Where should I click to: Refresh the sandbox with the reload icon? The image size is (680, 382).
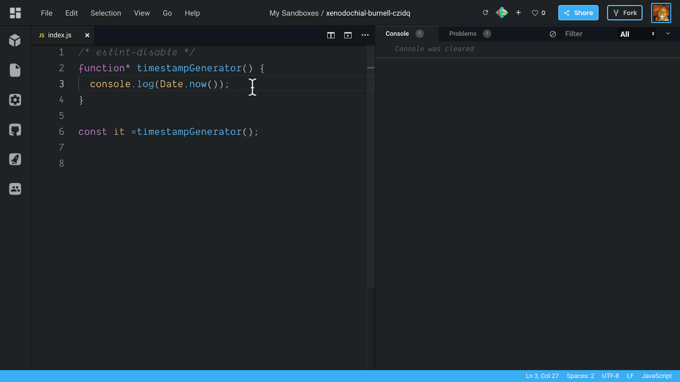(x=485, y=13)
